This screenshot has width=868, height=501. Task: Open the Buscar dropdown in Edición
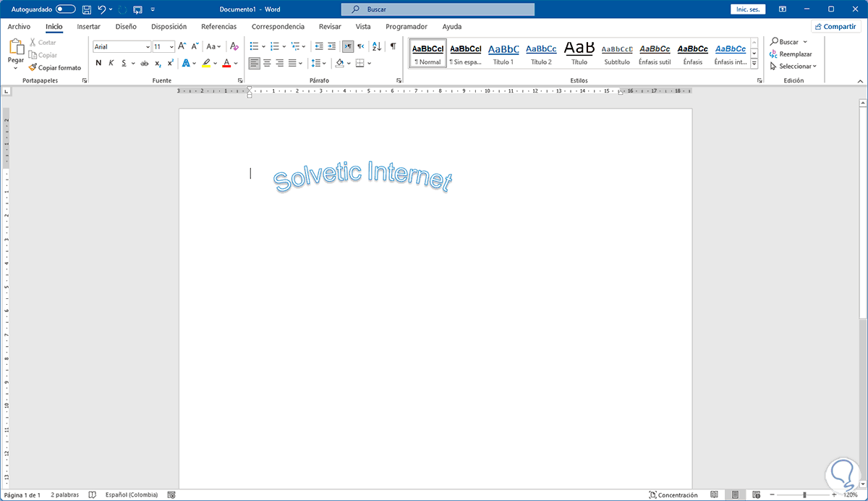(805, 42)
